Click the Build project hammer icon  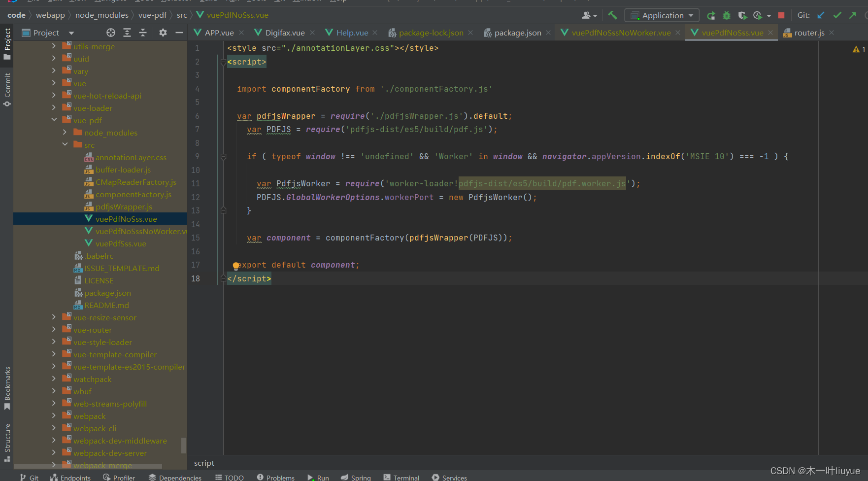click(612, 15)
